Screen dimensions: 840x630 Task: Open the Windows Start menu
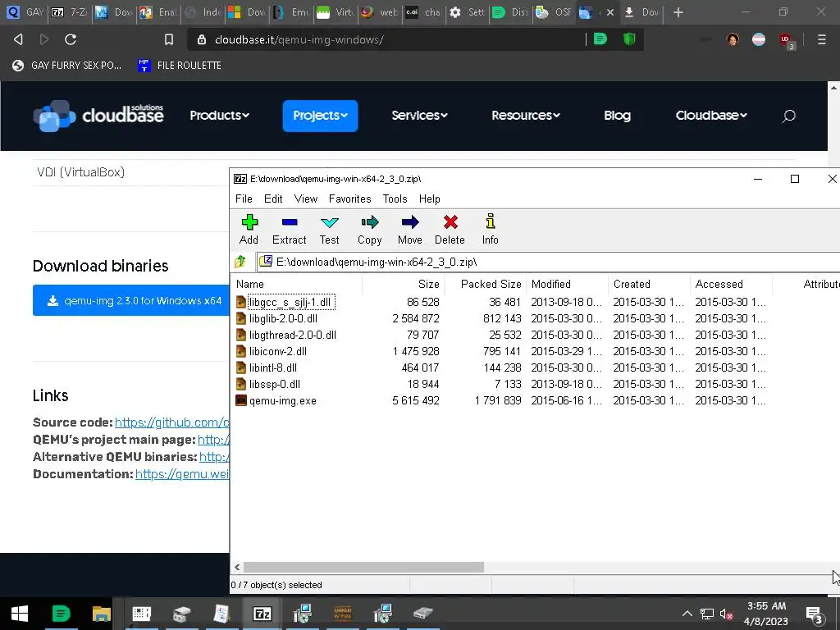[20, 614]
